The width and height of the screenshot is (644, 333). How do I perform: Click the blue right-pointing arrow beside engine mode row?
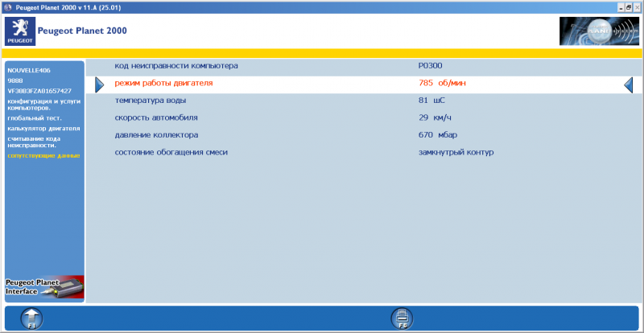[100, 84]
